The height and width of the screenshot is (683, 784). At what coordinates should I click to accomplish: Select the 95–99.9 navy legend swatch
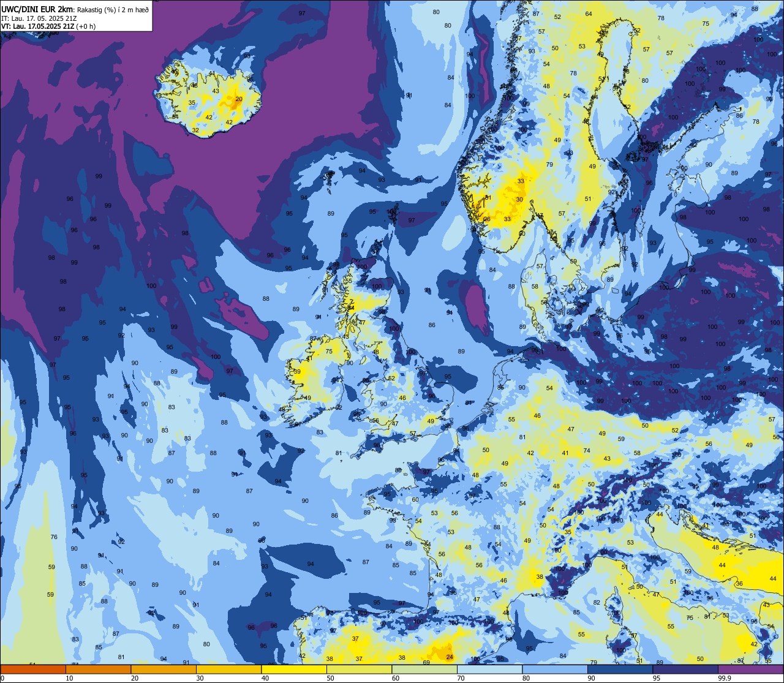pyautogui.click(x=685, y=670)
